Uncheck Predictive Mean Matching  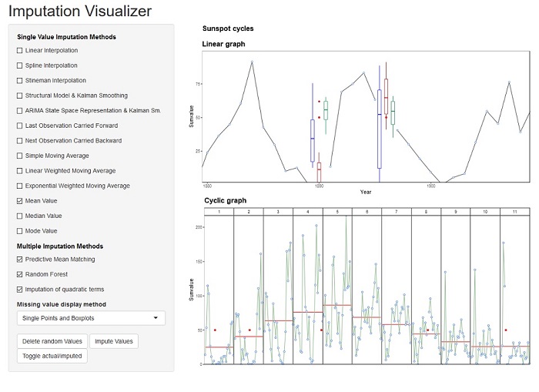19,260
